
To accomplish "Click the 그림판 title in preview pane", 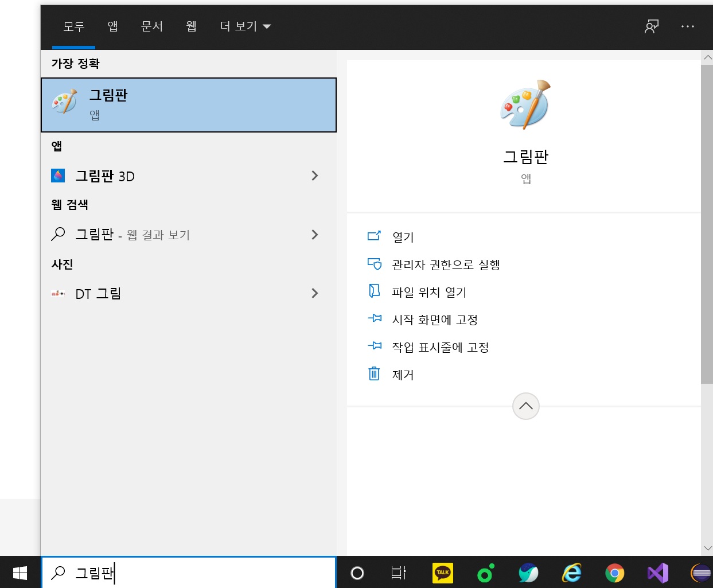I will click(526, 157).
